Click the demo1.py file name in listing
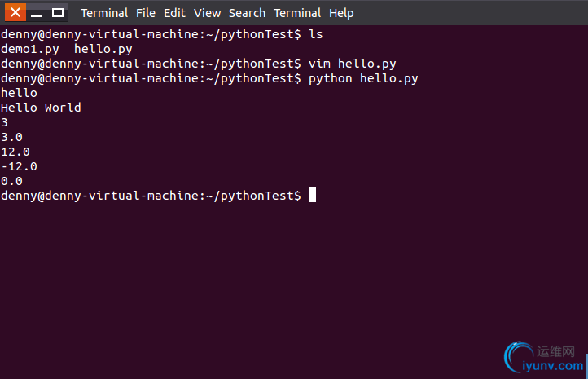Viewport: 588px width, 379px height. pyautogui.click(x=30, y=50)
